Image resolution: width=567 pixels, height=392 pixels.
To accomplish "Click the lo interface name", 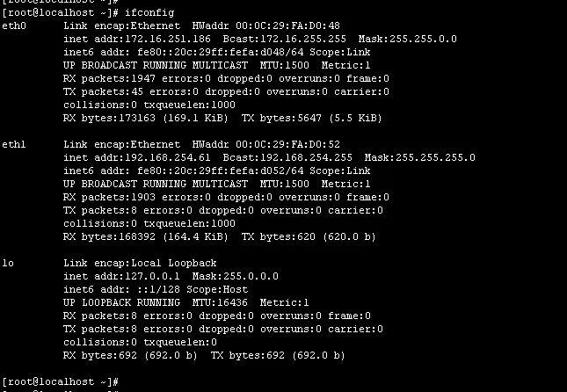I will [8, 263].
